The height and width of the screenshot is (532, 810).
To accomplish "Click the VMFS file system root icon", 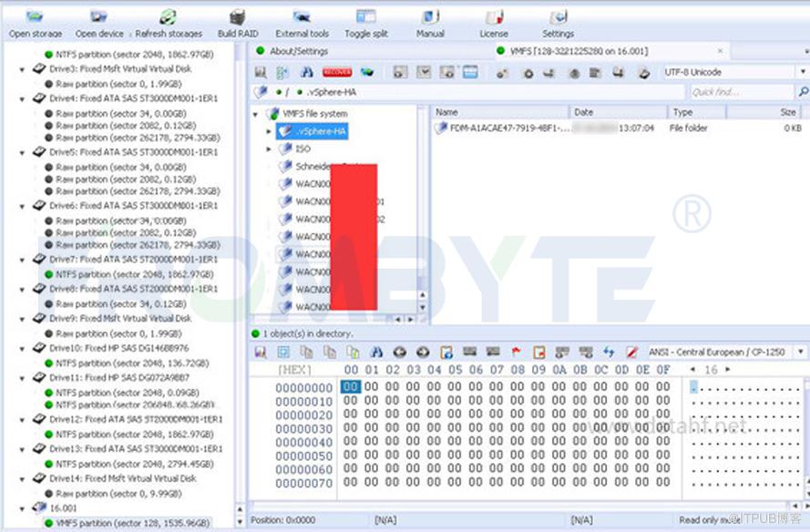I will [272, 114].
